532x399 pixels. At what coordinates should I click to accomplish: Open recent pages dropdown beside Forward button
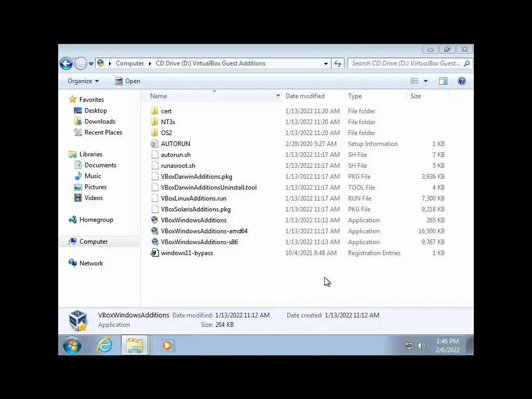pos(91,63)
